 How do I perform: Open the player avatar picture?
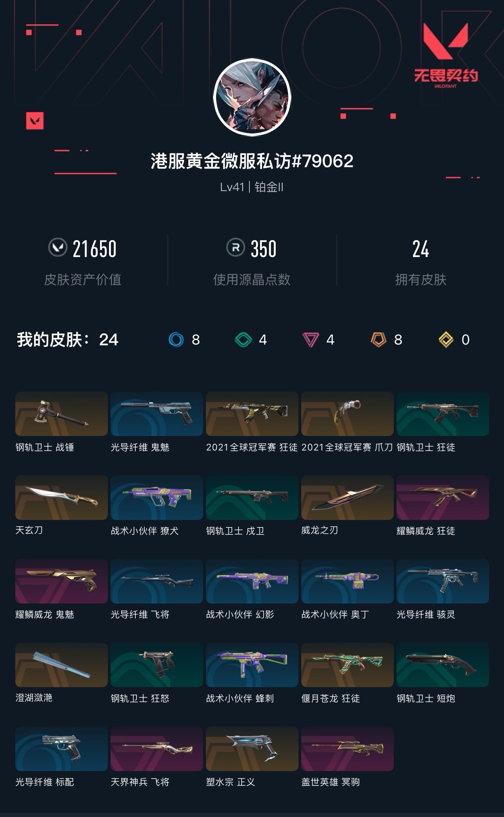252,97
